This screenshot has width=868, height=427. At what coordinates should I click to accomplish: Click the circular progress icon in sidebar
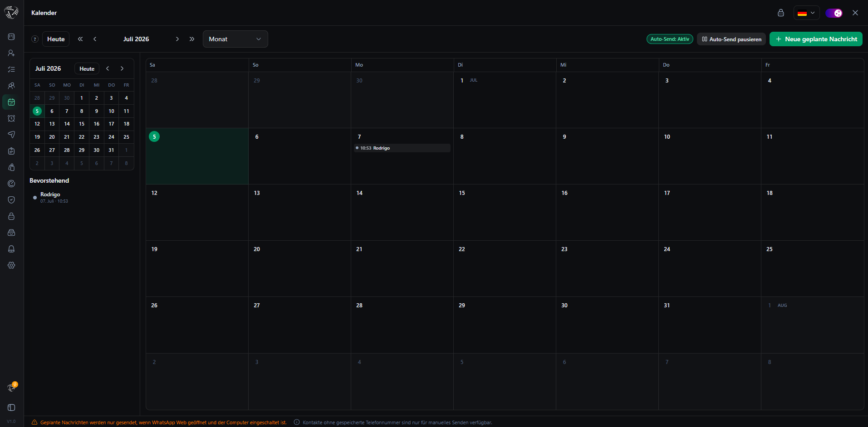click(11, 184)
